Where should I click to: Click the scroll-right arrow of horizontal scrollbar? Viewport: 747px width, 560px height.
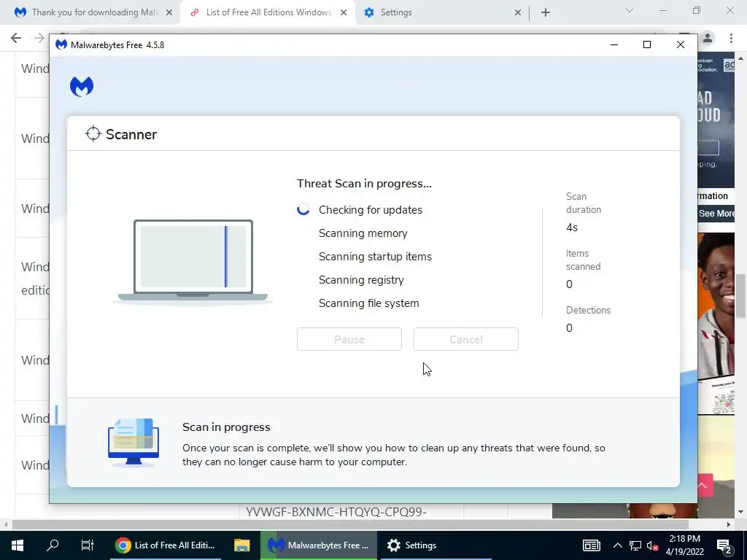tap(729, 524)
